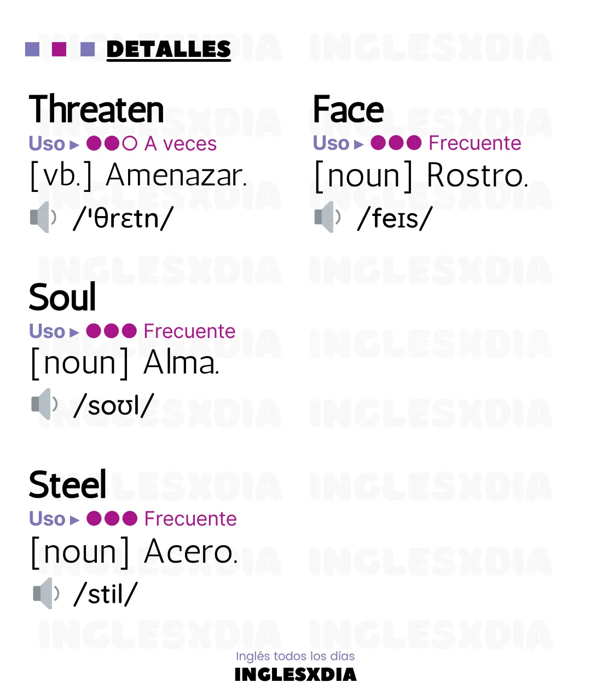Image resolution: width=591 pixels, height=700 pixels.
Task: Play audio for the word Threaten
Action: (43, 217)
